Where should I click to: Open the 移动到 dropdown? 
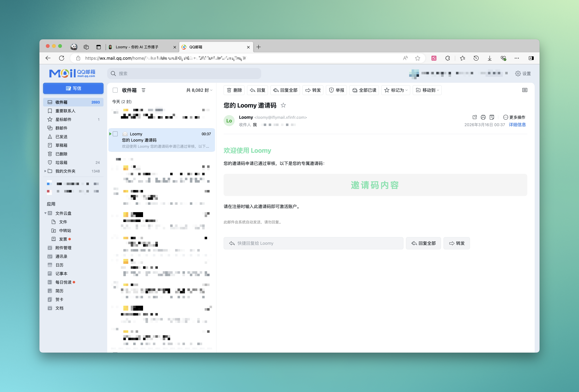point(427,90)
